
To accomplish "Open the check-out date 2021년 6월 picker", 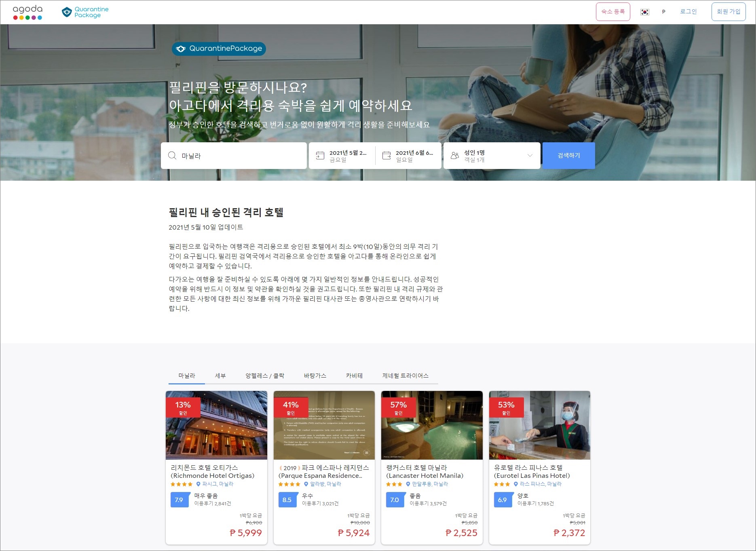I will tap(408, 156).
